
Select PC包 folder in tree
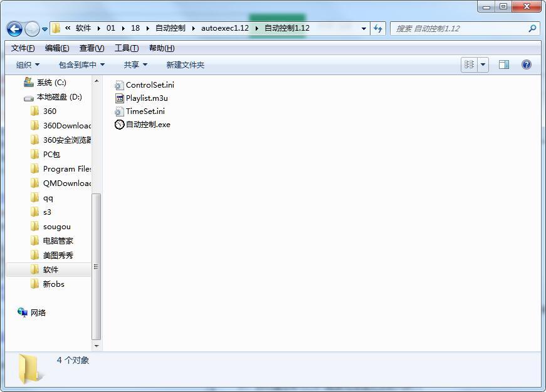pos(51,155)
